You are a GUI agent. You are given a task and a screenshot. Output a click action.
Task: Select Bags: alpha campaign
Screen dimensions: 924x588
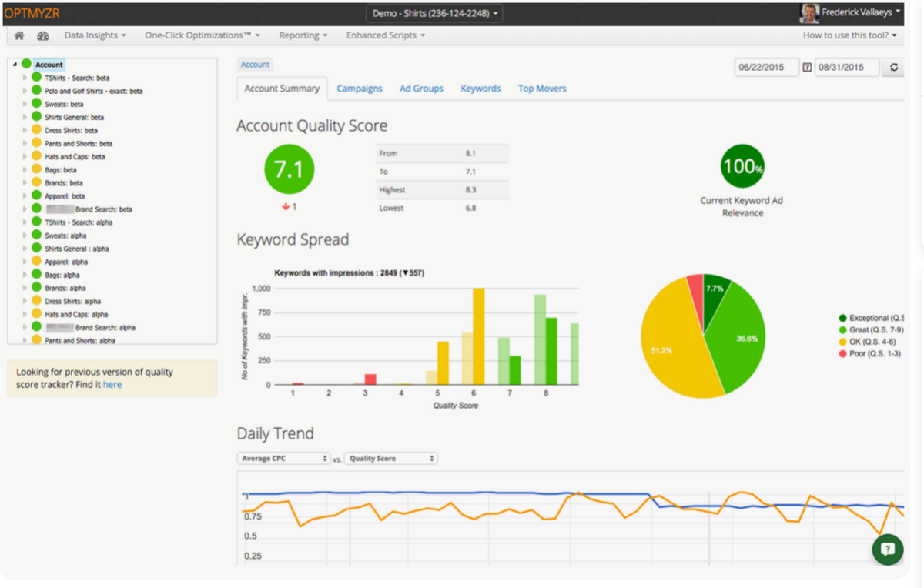62,275
